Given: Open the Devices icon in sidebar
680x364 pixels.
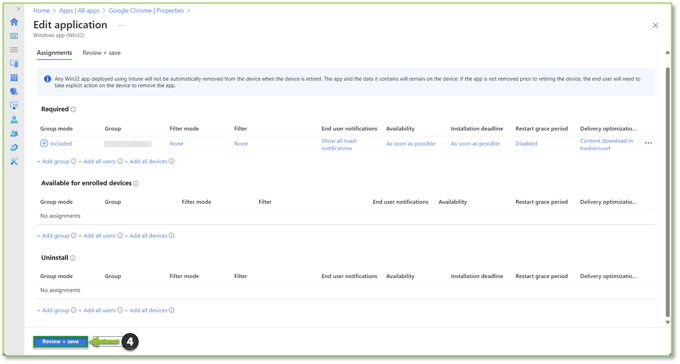Looking at the screenshot, I should click(x=14, y=64).
